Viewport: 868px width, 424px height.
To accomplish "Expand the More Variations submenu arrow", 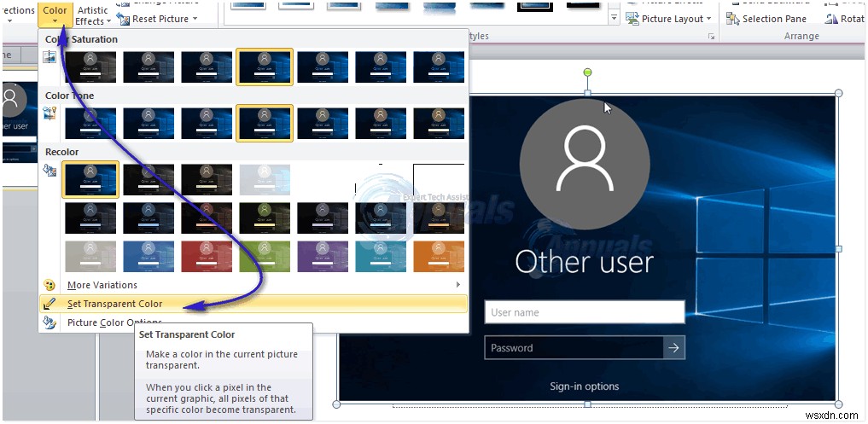I will click(457, 284).
